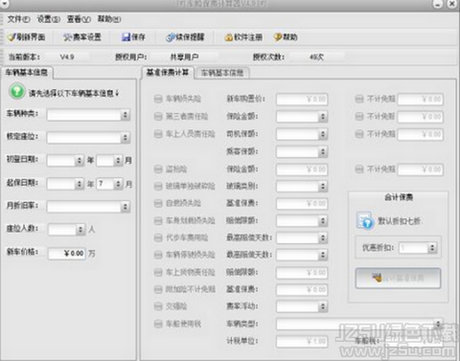Image resolution: width=460 pixels, height=361 pixels.
Task: Tick the 交强险 checkbox
Action: pyautogui.click(x=158, y=306)
